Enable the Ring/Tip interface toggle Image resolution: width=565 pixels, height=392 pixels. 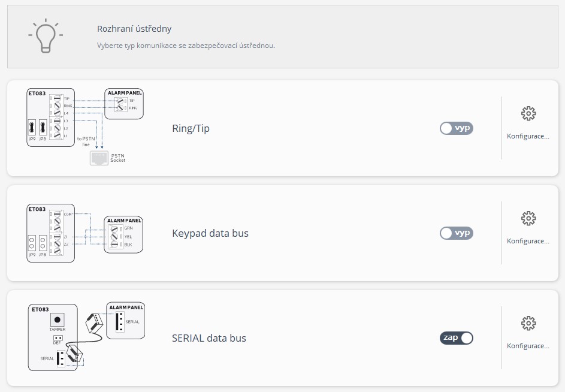[456, 128]
